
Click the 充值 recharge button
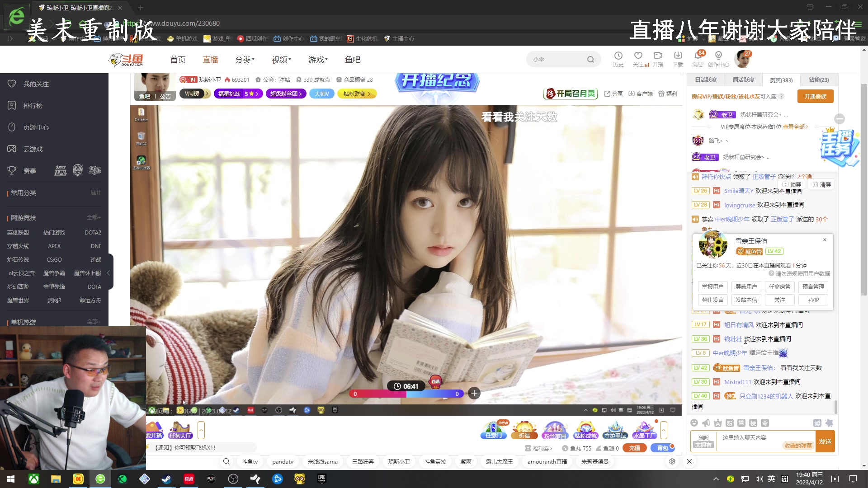coord(635,448)
